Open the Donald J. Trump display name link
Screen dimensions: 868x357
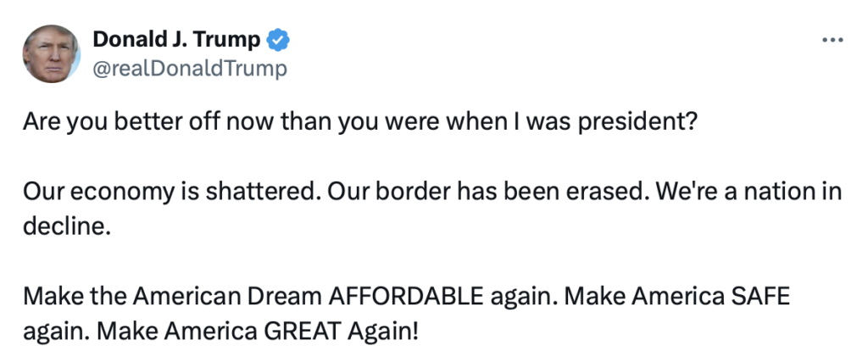click(x=176, y=39)
